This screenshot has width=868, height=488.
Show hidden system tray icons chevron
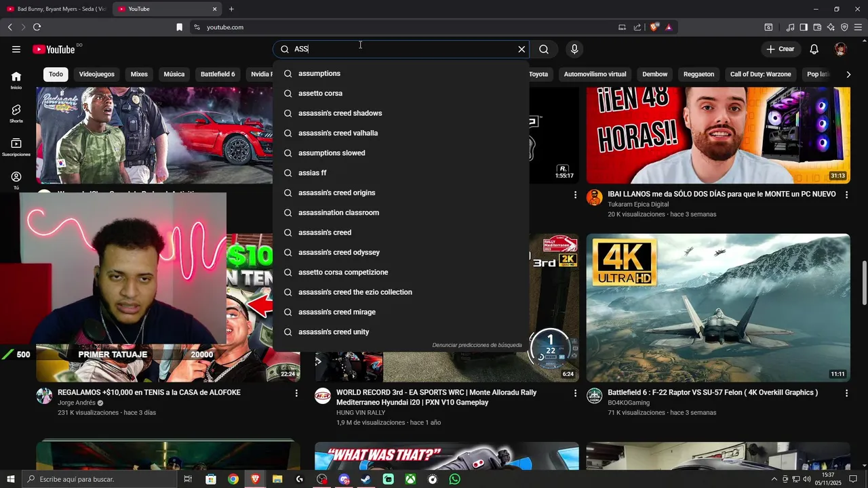pos(774,479)
